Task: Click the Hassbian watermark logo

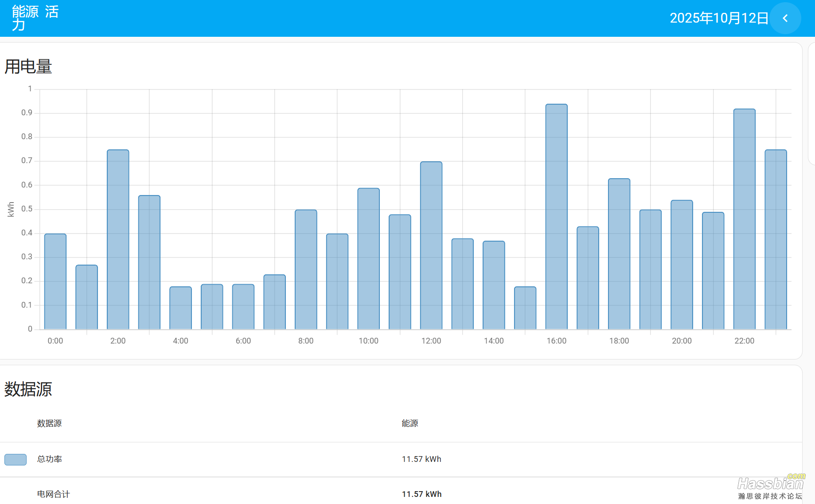Action: (770, 487)
